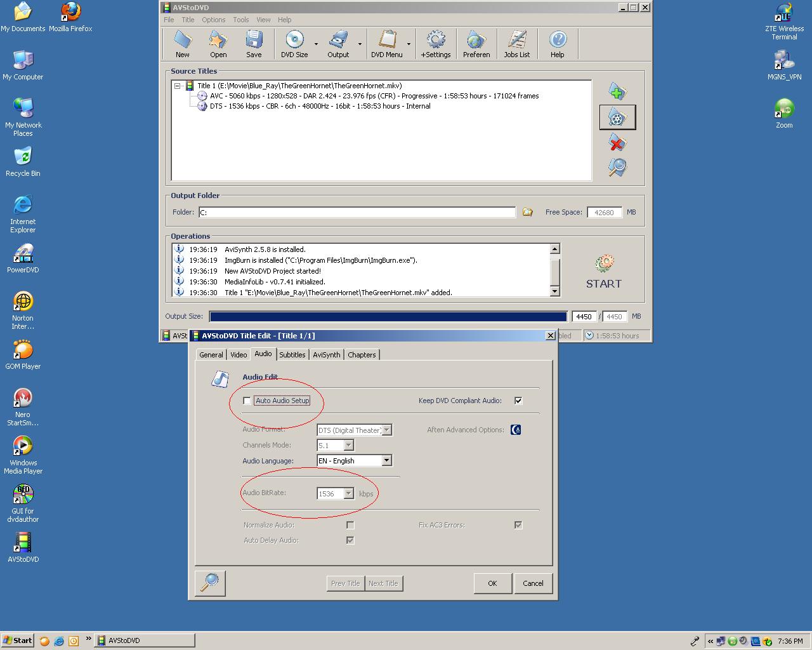Switch to the Chapters tab

(362, 355)
